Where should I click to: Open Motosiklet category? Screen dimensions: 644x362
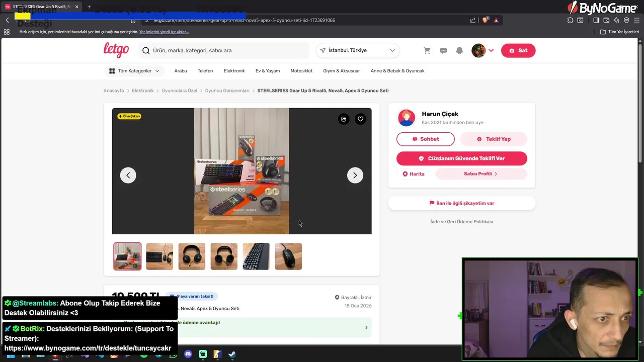(x=301, y=71)
